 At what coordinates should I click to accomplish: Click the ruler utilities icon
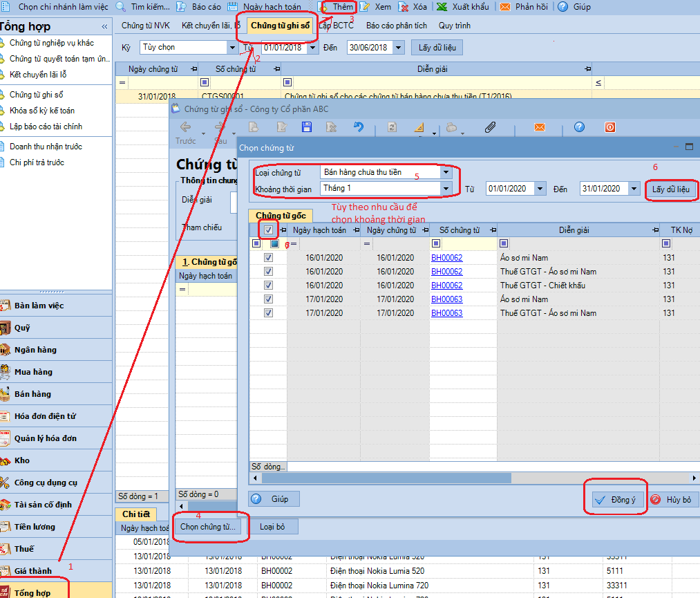(419, 128)
